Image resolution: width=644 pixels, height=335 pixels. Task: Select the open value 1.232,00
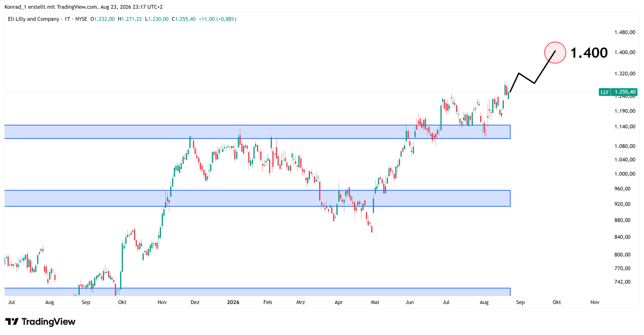point(104,19)
